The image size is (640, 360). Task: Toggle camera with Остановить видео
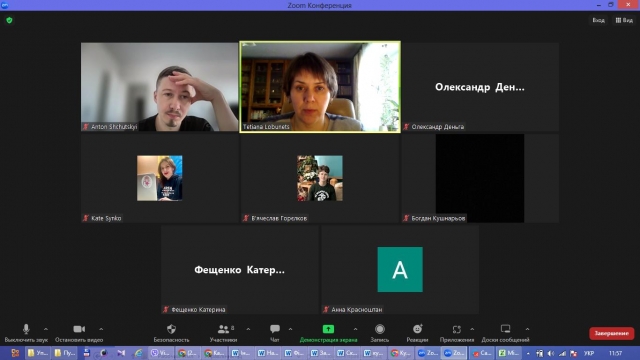(79, 333)
